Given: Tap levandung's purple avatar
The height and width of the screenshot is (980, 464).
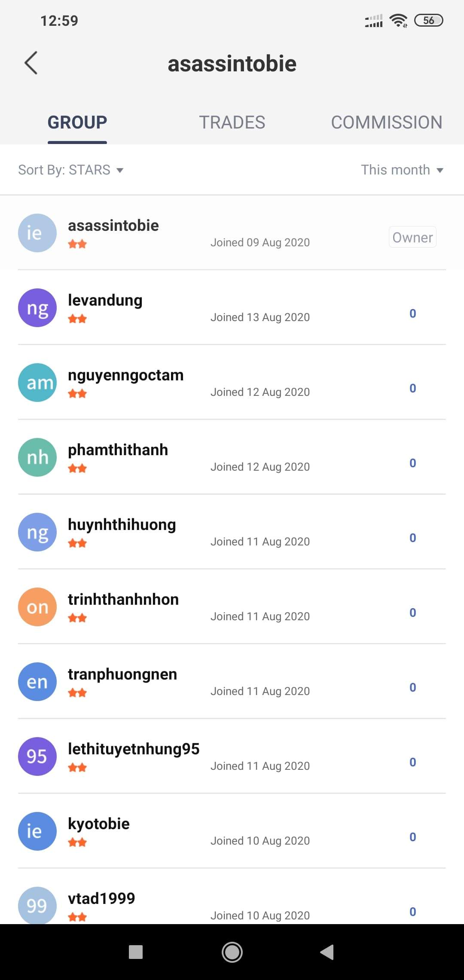Looking at the screenshot, I should click(x=37, y=308).
